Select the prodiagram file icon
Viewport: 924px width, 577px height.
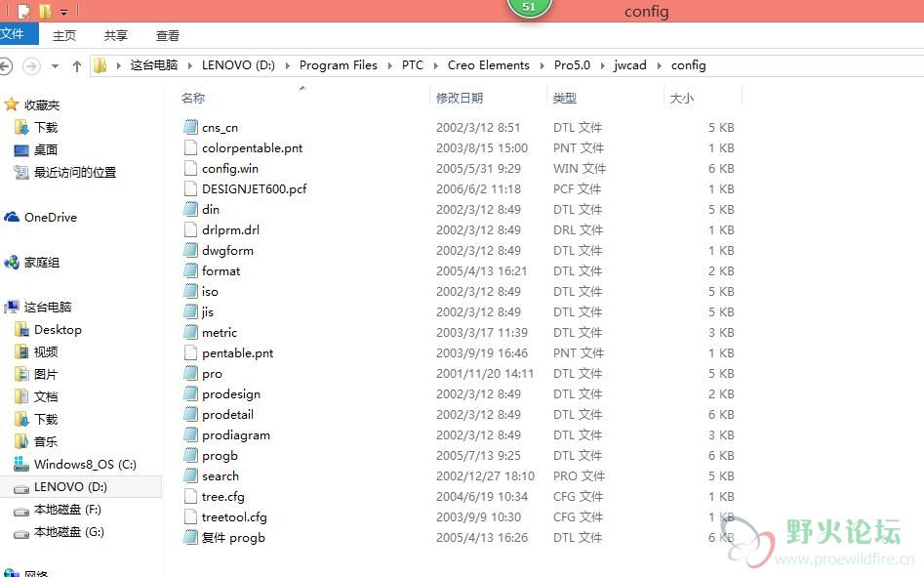[x=190, y=435]
